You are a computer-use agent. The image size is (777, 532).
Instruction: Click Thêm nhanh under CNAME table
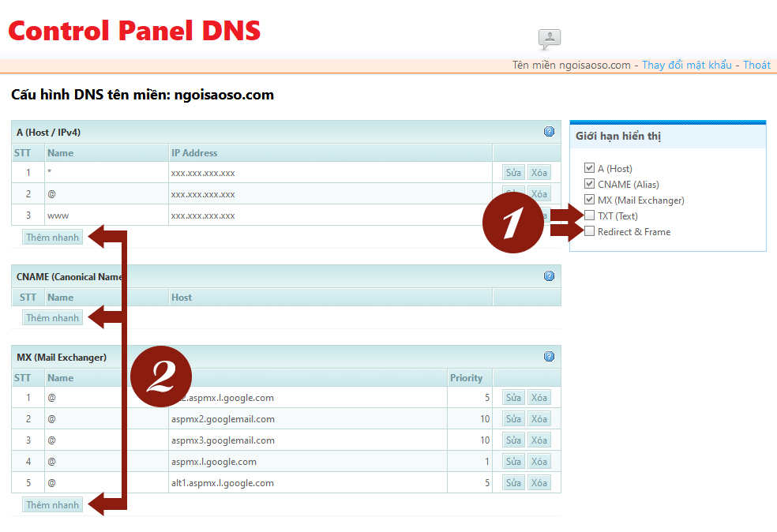[x=52, y=318]
